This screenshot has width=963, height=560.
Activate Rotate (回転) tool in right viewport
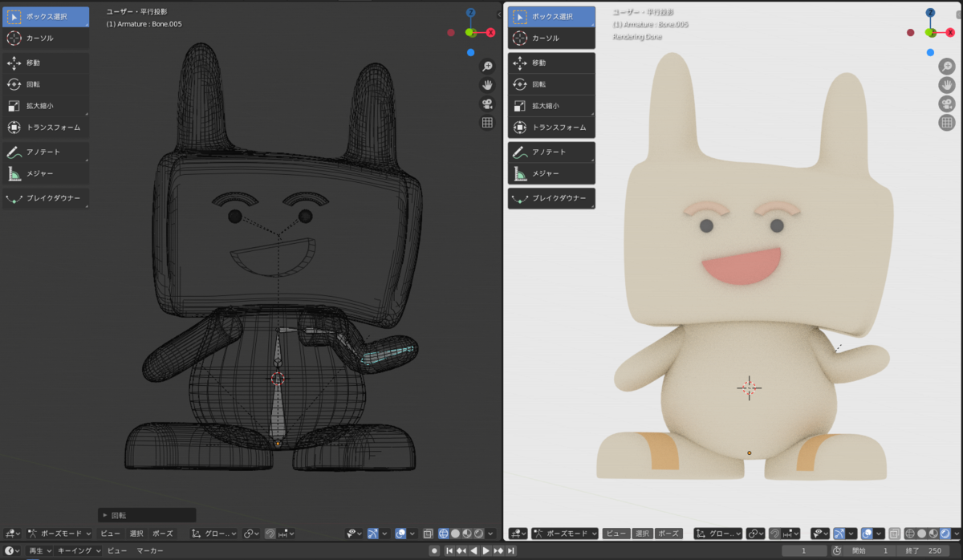click(551, 83)
